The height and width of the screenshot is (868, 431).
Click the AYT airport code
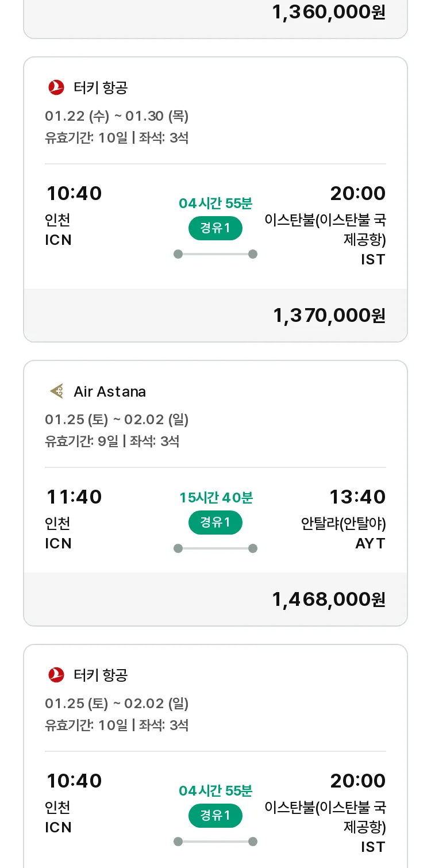click(x=370, y=543)
